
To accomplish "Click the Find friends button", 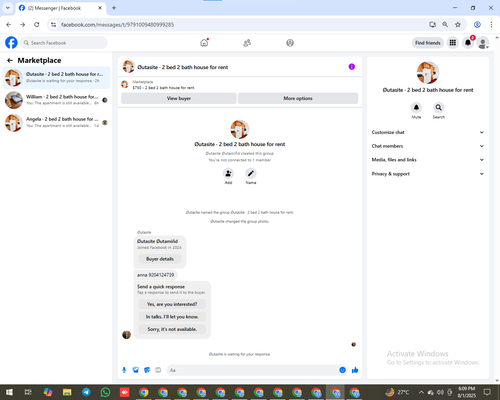I will click(x=428, y=43).
